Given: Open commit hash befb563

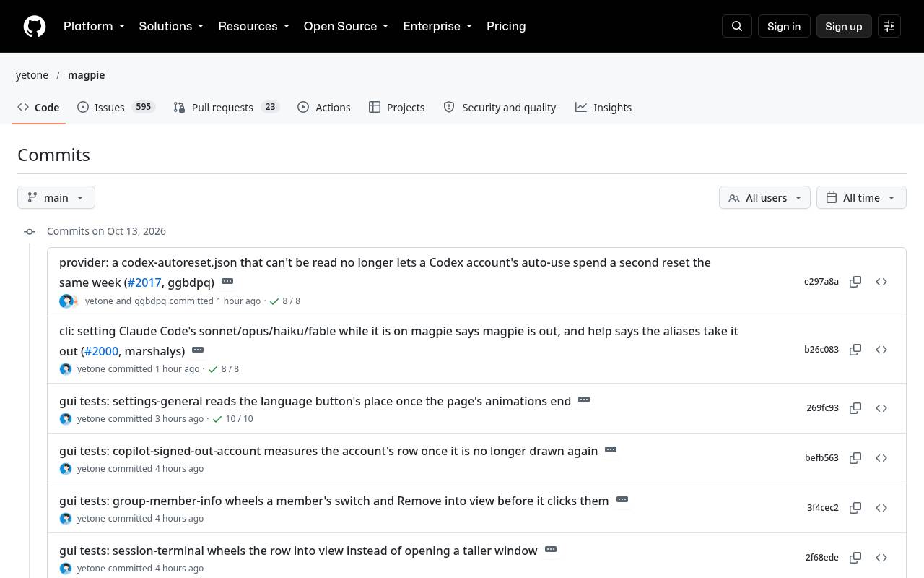Looking at the screenshot, I should (x=821, y=458).
